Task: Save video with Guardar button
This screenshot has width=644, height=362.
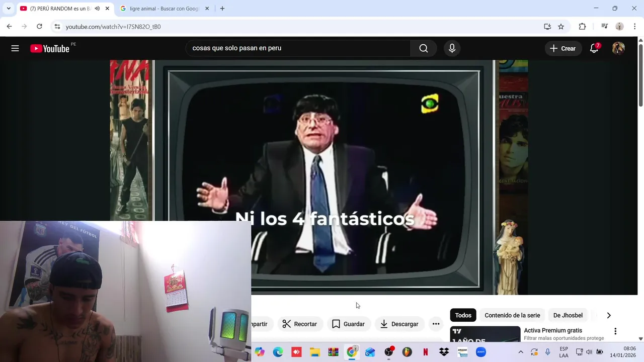Action: tap(348, 324)
